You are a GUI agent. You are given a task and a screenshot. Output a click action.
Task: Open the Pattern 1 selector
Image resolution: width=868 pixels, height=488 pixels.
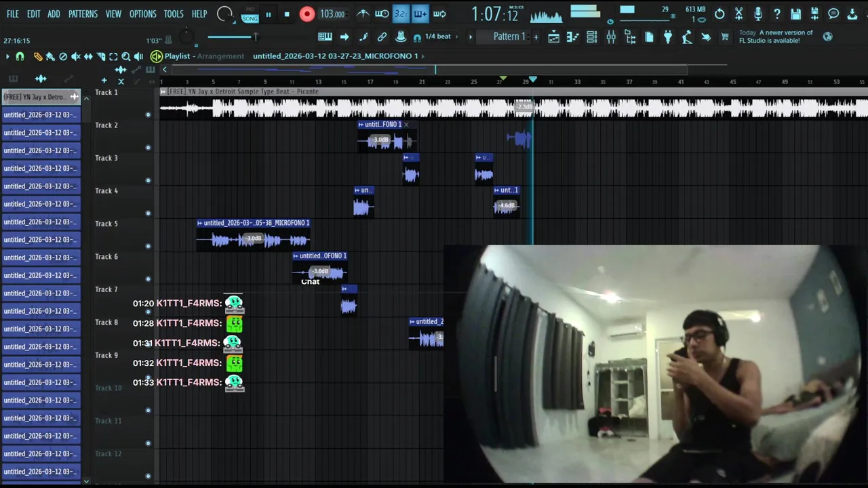pyautogui.click(x=509, y=37)
